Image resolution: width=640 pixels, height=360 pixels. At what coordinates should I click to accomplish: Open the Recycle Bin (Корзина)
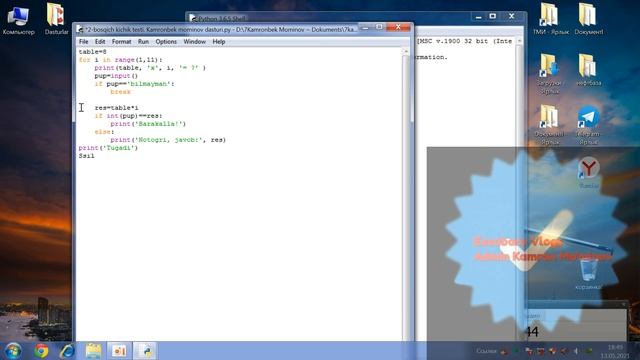pyautogui.click(x=588, y=273)
